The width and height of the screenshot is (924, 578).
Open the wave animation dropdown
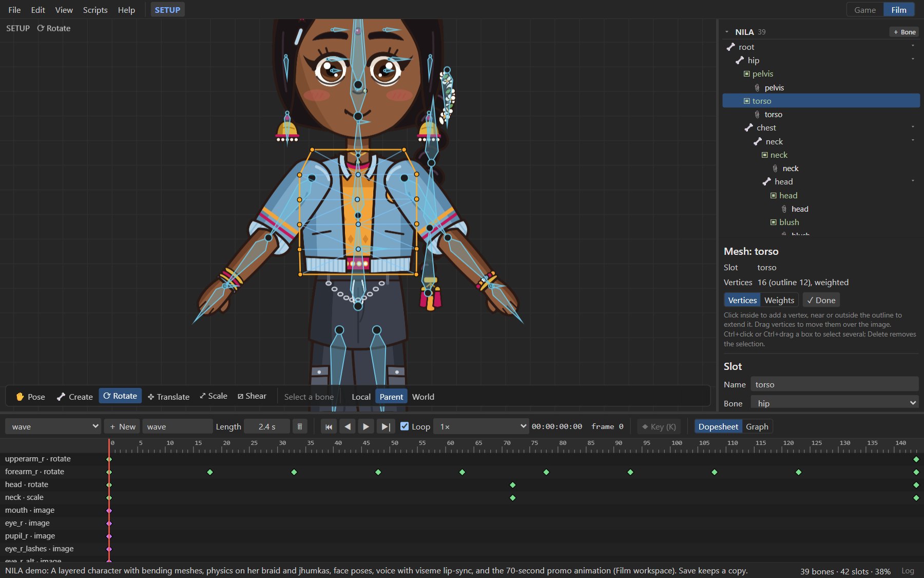coord(53,426)
